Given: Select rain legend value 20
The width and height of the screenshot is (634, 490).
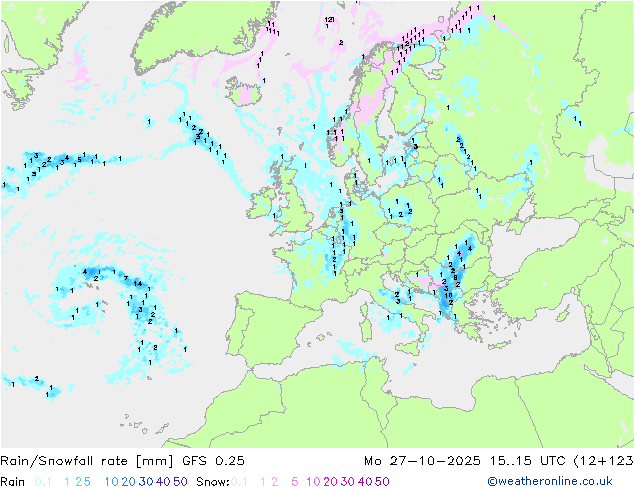Looking at the screenshot, I should coord(128,482).
